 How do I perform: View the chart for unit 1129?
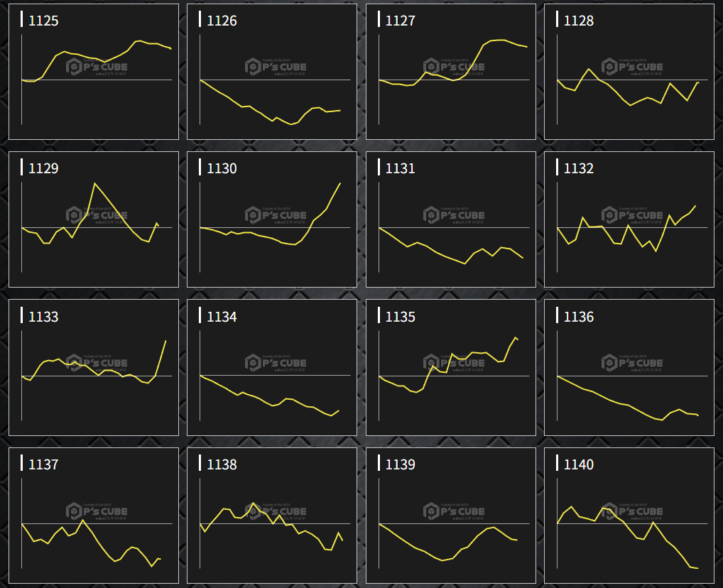pyautogui.click(x=93, y=219)
